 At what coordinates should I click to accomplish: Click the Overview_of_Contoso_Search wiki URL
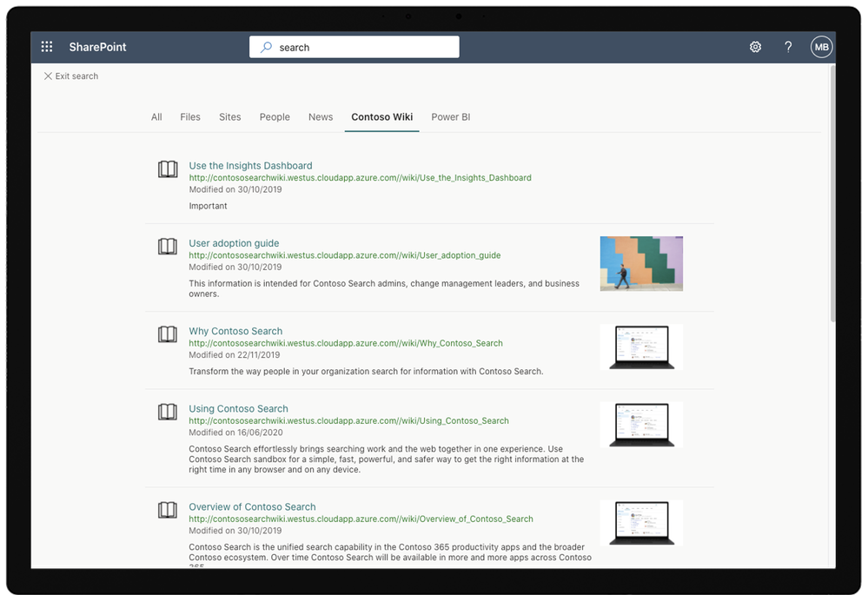(x=361, y=519)
